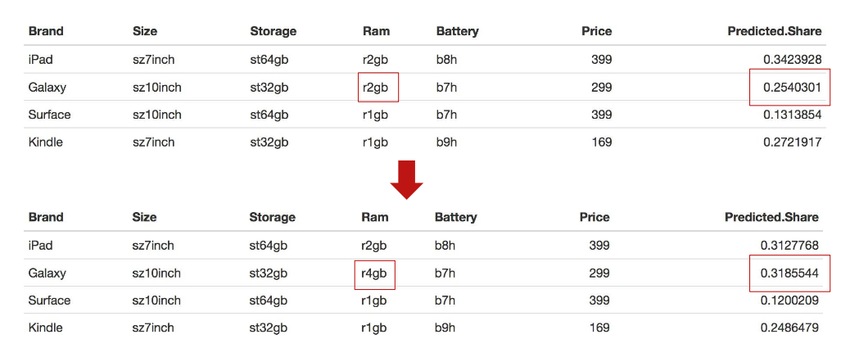Click the highlighted r4gb cell for Galaxy
The height and width of the screenshot is (348, 868).
[376, 273]
